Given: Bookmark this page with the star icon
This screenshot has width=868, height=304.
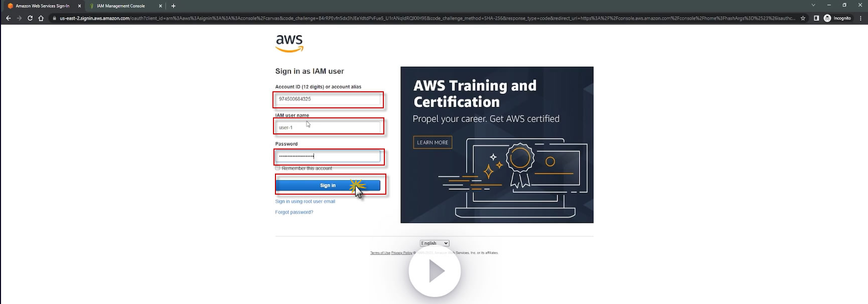Looking at the screenshot, I should [803, 18].
